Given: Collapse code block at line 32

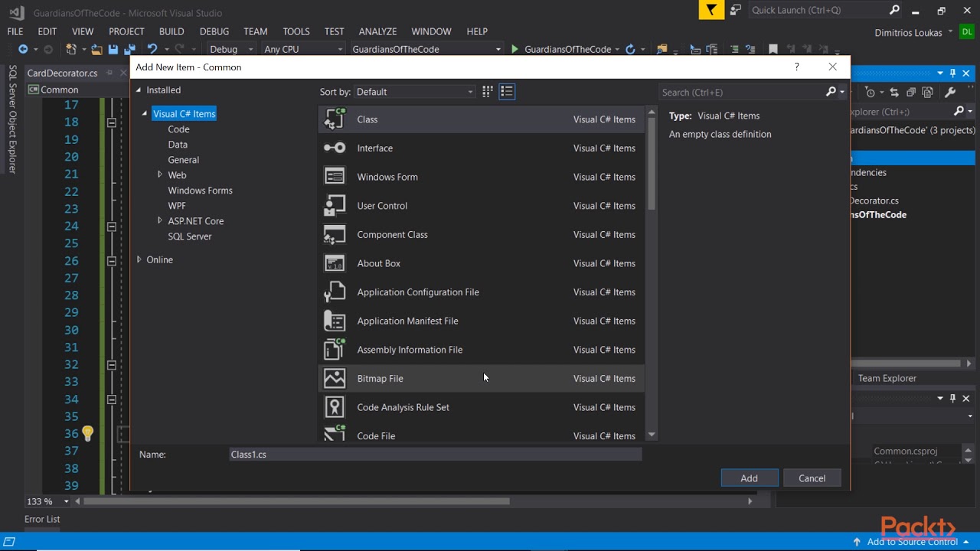Looking at the screenshot, I should click(x=111, y=365).
